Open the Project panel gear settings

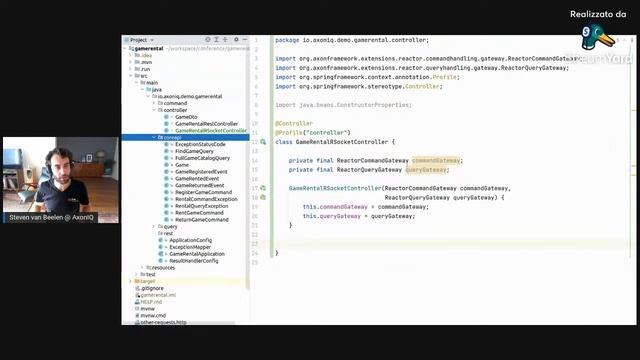click(x=236, y=40)
